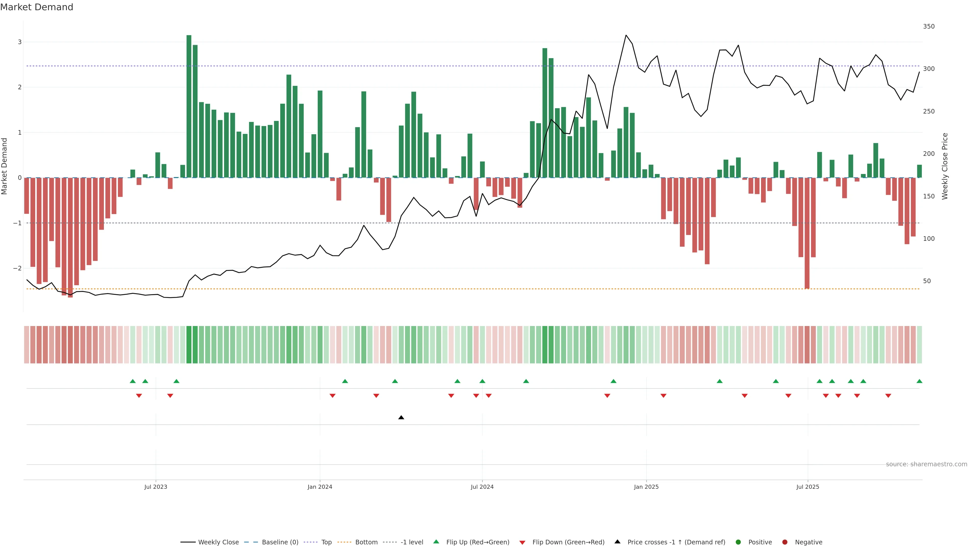
Task: Click the black triangle marker in the chart
Action: point(401,418)
